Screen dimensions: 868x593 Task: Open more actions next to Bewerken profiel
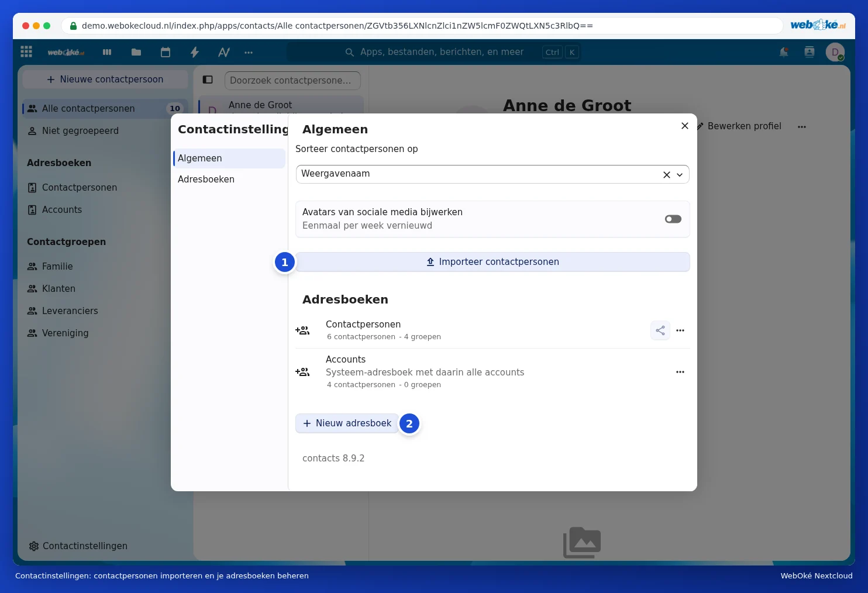pos(802,126)
